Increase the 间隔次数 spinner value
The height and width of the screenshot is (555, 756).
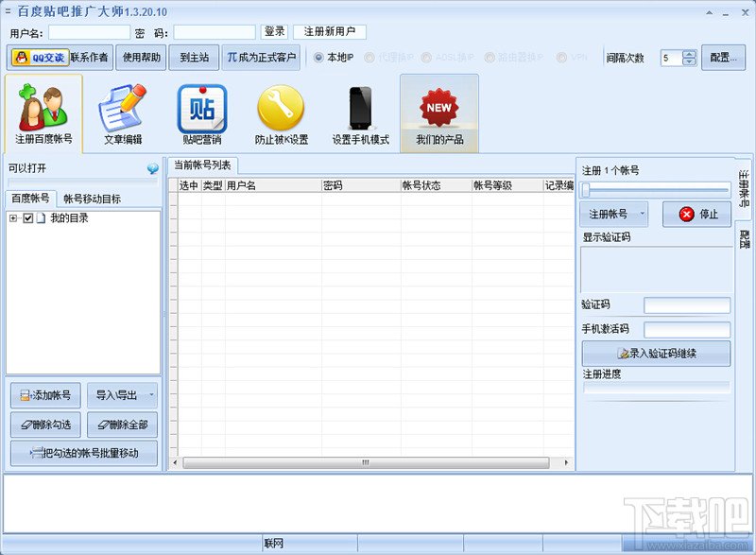point(690,54)
